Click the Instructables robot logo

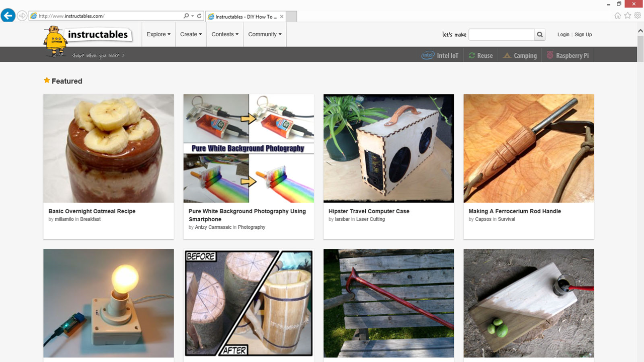[55, 41]
